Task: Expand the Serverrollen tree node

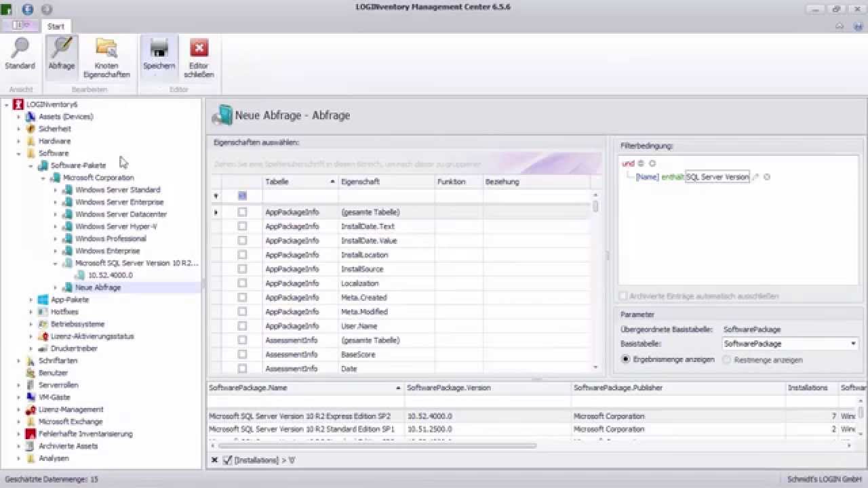Action: click(x=19, y=385)
